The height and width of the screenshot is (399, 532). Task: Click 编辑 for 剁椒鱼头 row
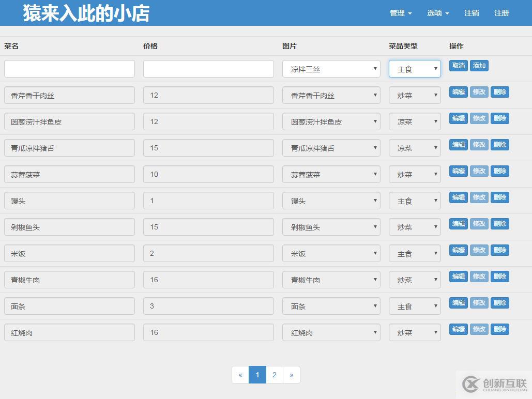[x=459, y=224]
